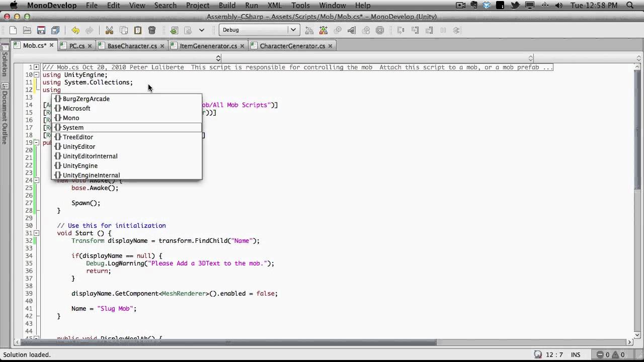Click the Step Over debug icon
The height and width of the screenshot is (362, 644).
[401, 30]
